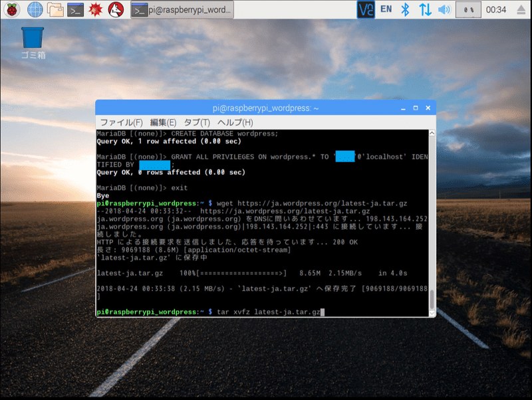
Task: Click the '9069188 (8.6M)' length line
Action: pyautogui.click(x=194, y=250)
